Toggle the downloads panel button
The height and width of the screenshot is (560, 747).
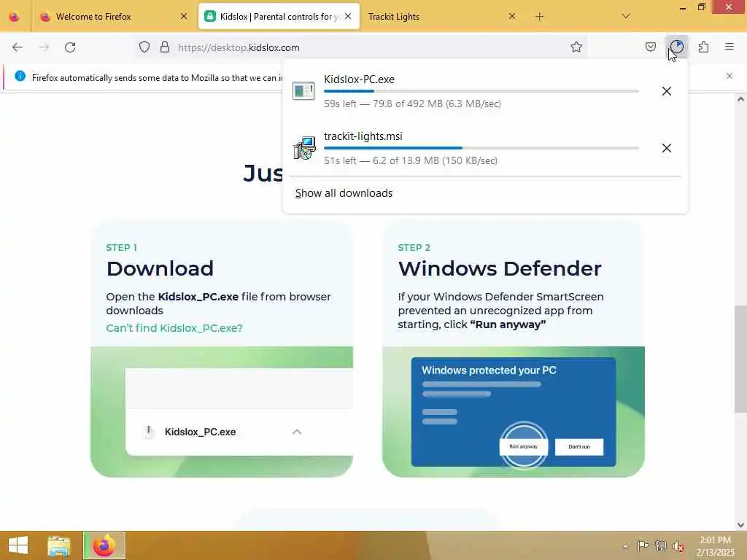(x=677, y=47)
